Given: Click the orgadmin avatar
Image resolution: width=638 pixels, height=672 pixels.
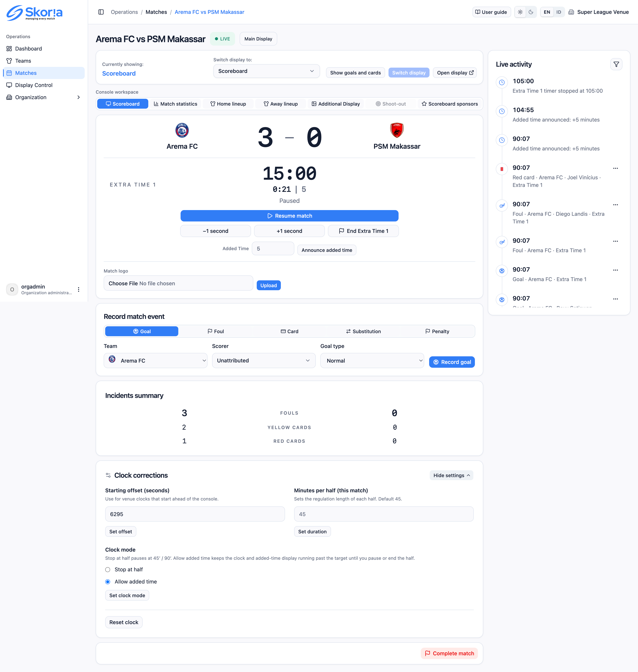Looking at the screenshot, I should pos(12,289).
